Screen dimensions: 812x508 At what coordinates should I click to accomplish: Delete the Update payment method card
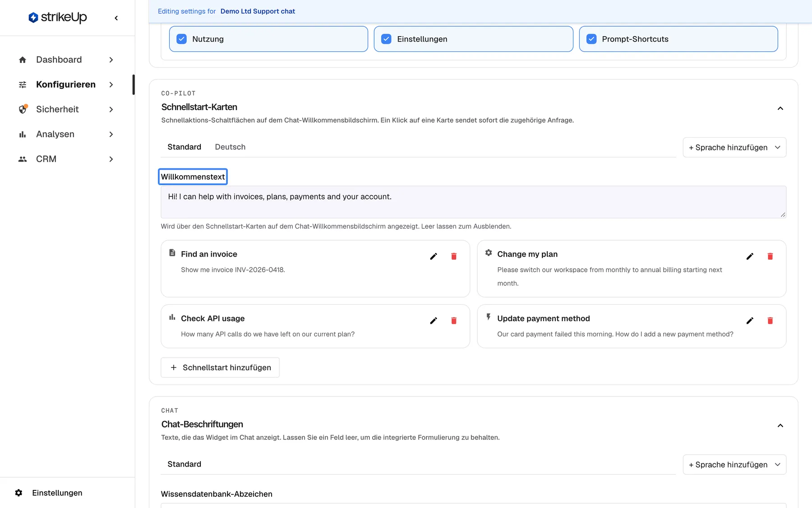(770, 321)
